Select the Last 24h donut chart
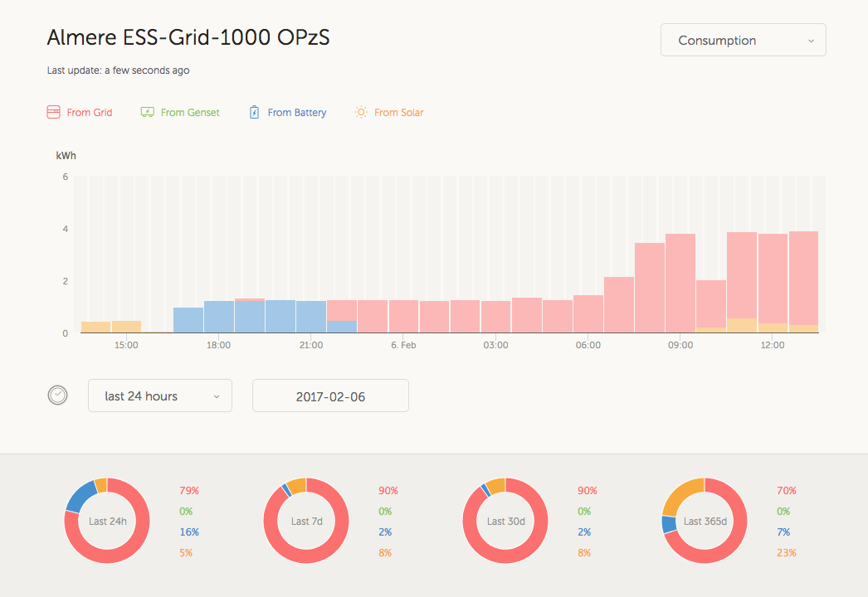The image size is (868, 597). pos(106,521)
